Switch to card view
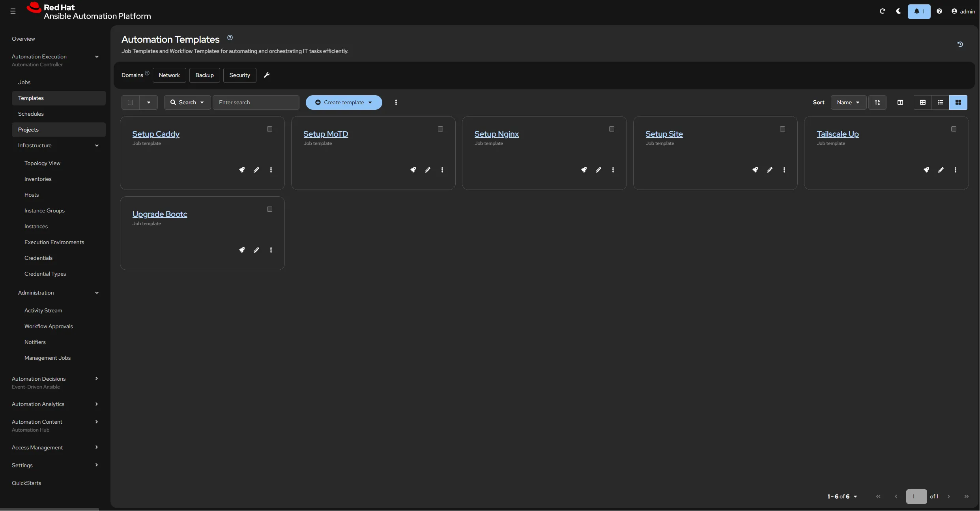The image size is (980, 511). pos(958,102)
